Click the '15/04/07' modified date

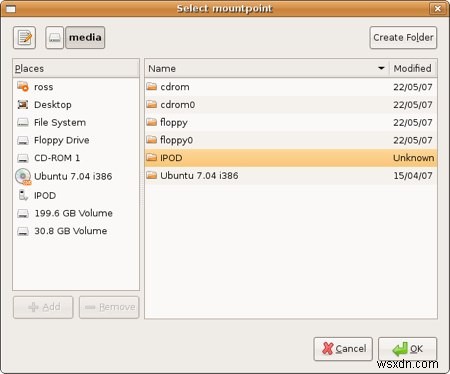[x=413, y=176]
